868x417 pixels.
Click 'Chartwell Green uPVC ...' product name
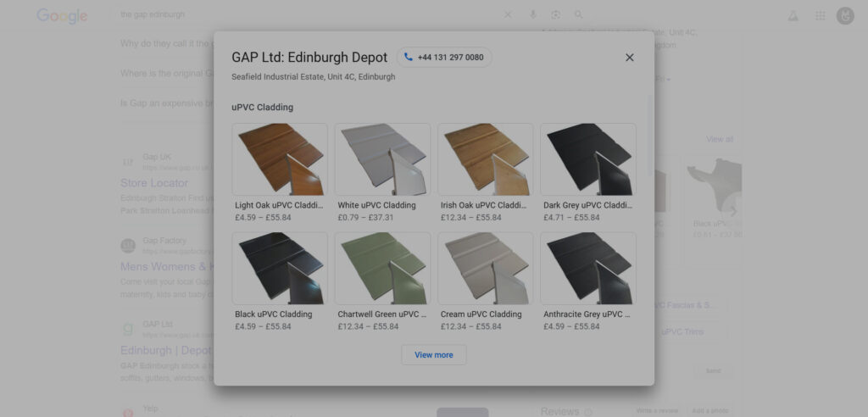tap(382, 314)
